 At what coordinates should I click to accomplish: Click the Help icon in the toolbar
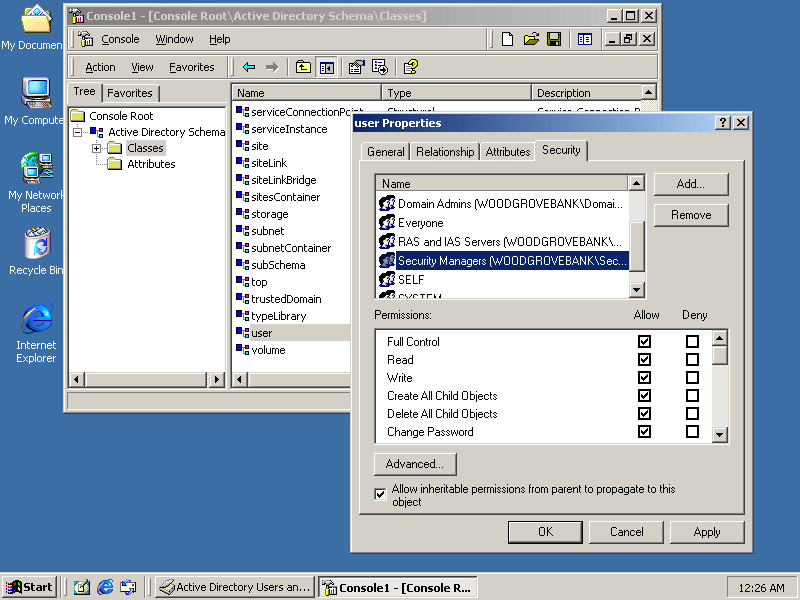coord(410,67)
